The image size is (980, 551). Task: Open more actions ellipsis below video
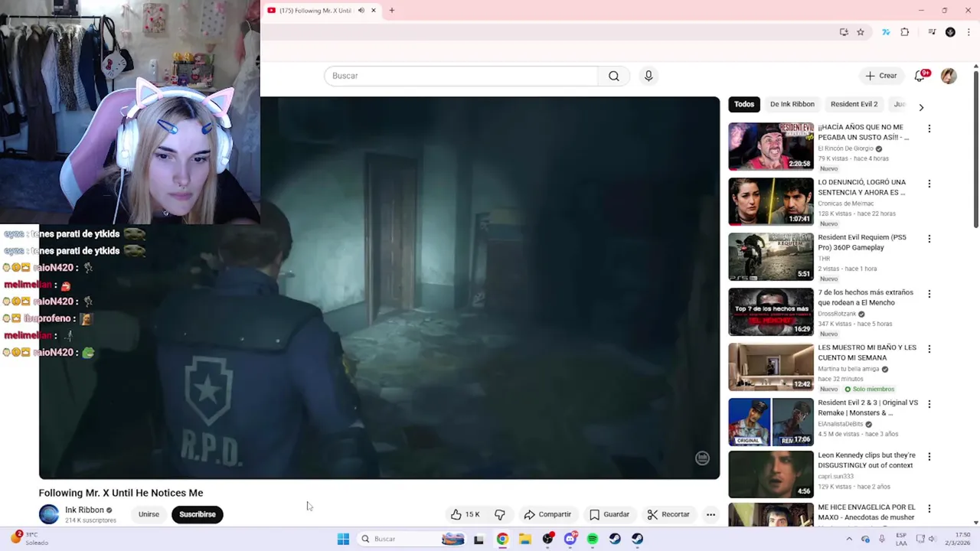coord(710,514)
